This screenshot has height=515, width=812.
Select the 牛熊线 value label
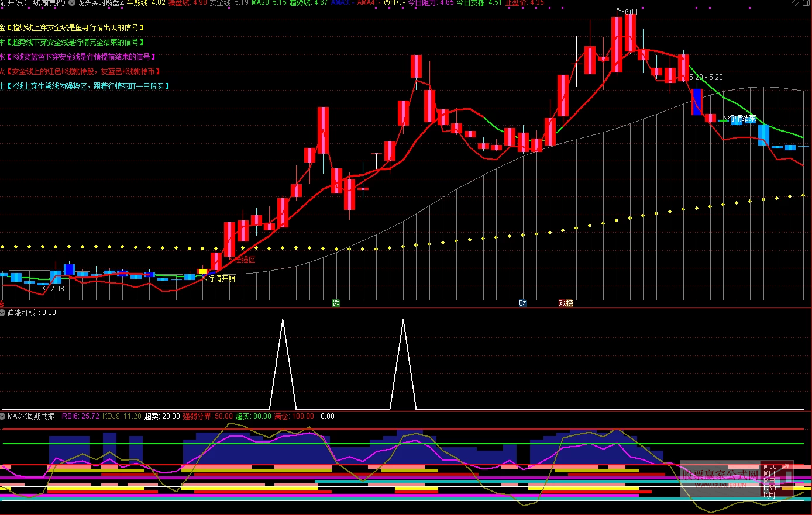click(x=146, y=3)
